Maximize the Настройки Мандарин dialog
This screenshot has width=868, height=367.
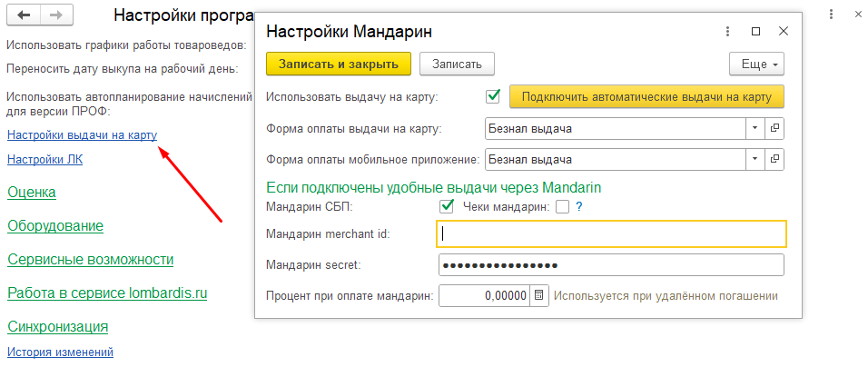755,32
